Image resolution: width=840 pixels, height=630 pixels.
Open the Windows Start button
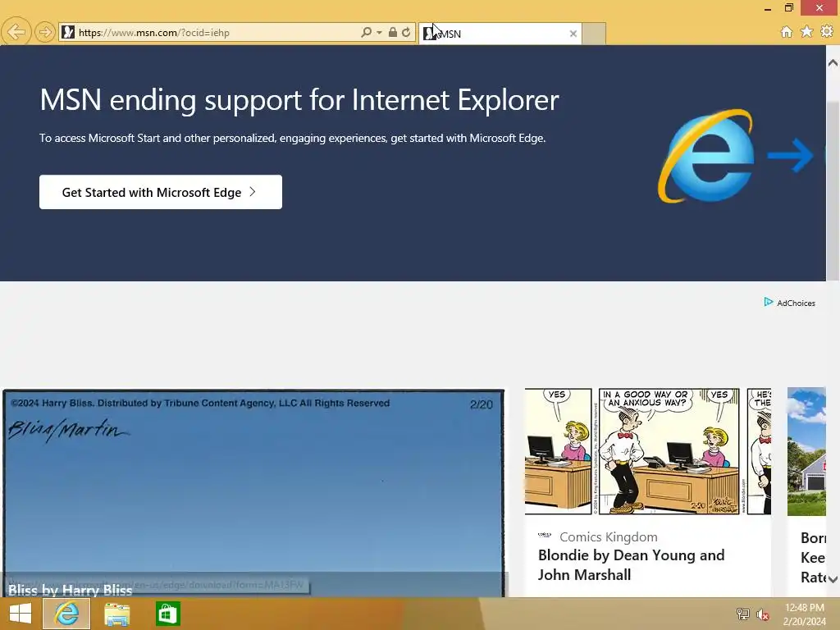pos(21,614)
